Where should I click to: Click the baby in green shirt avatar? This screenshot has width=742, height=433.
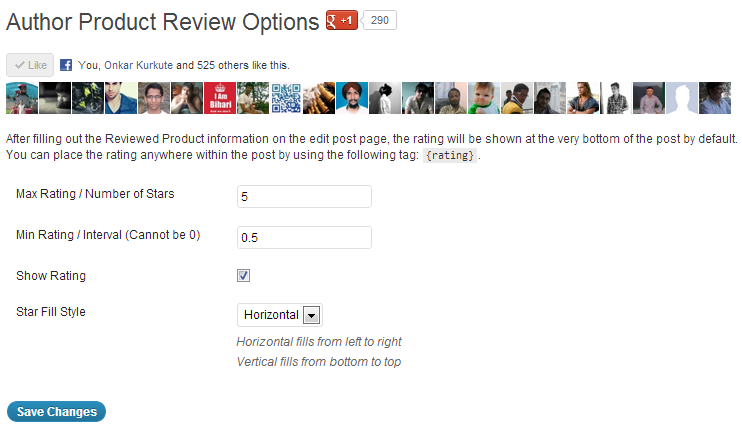coord(484,98)
